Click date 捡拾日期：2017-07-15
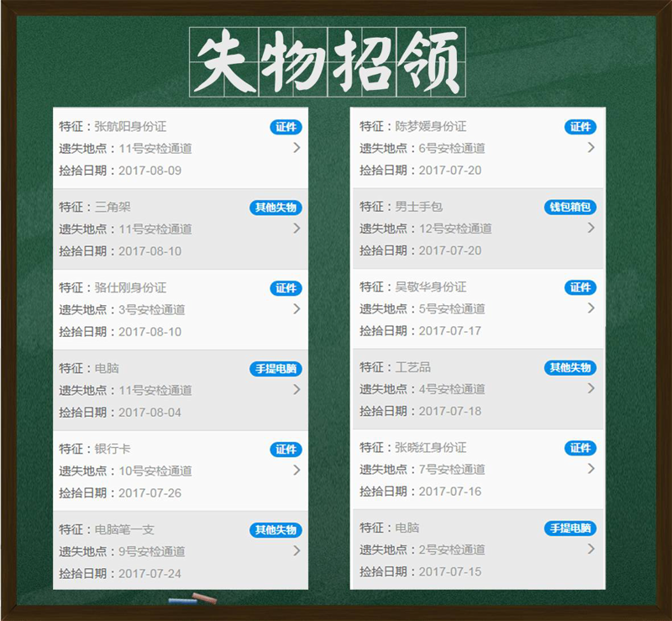Screen dimensions: 672x621 [x=421, y=571]
